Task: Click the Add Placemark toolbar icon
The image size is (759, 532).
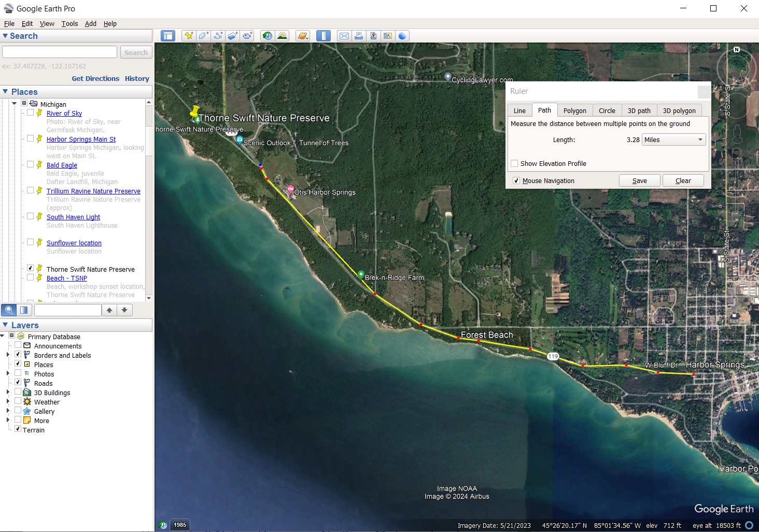Action: pos(189,36)
